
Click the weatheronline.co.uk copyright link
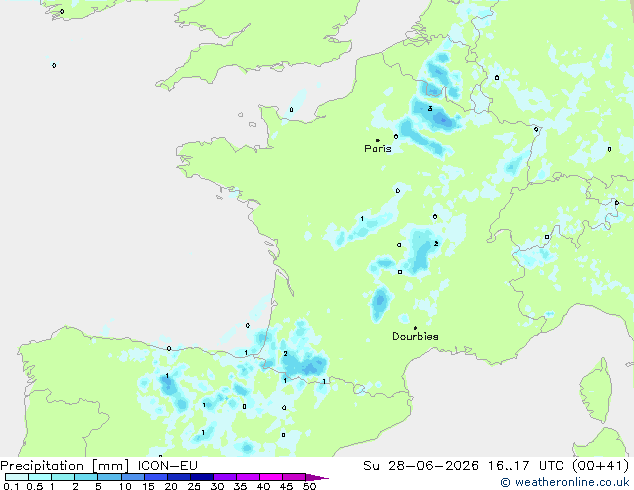[x=565, y=482]
